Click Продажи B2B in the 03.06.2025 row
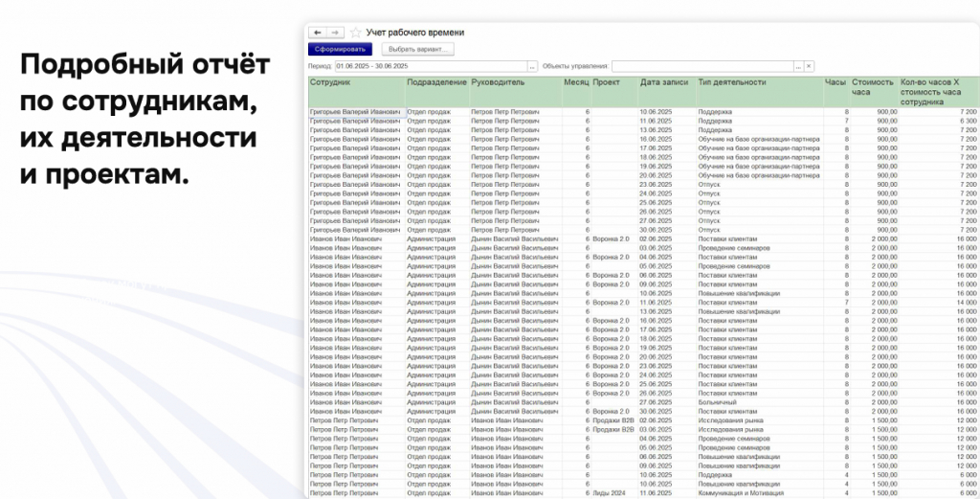 (613, 430)
